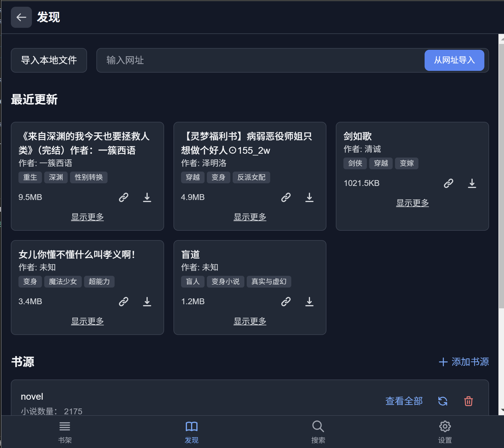Copy the link for 《来自深渊的我今天也要拯救人类》
Screen dimensions: 504x448
[x=124, y=197]
